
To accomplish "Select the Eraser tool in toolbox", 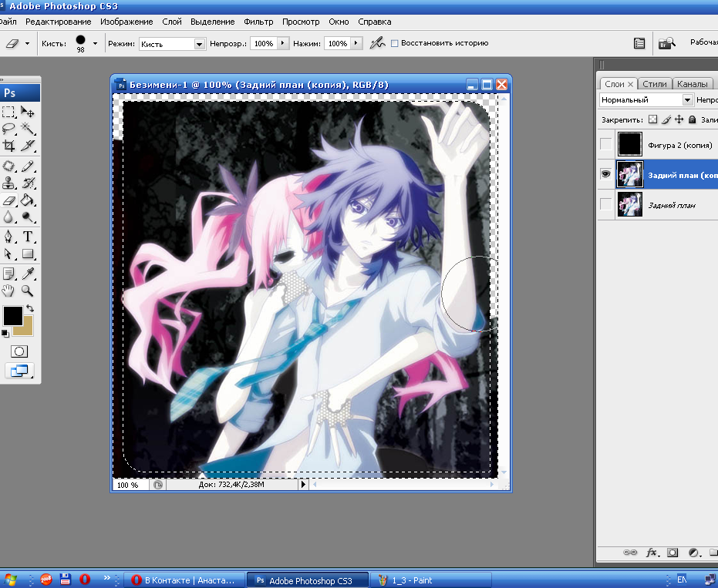I will point(8,200).
